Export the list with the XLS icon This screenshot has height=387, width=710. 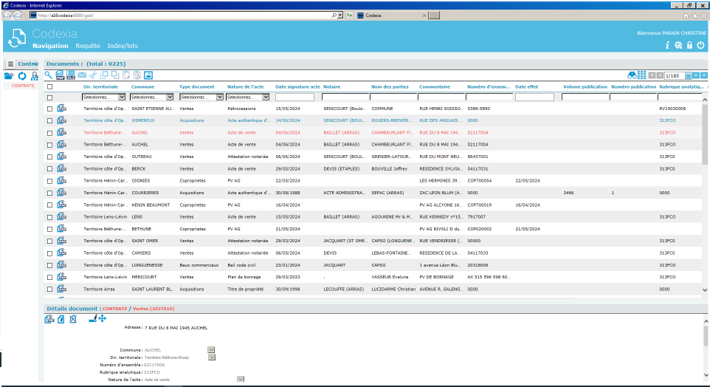point(71,75)
